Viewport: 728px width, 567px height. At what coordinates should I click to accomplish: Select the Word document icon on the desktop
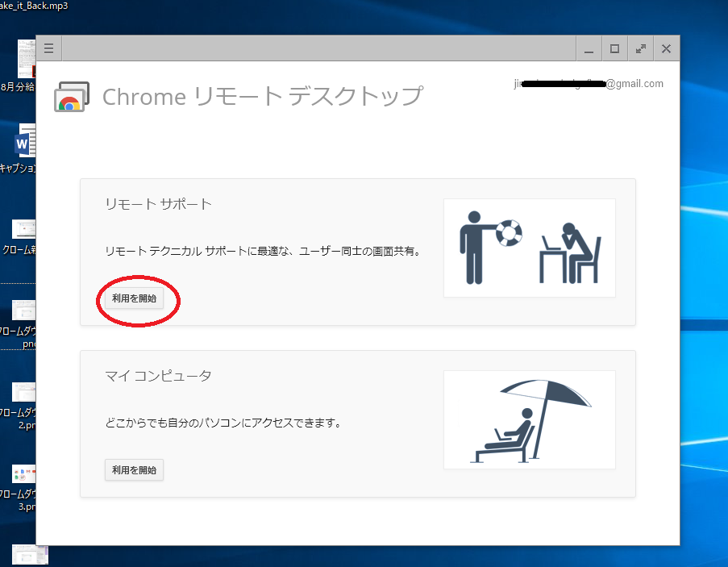click(24, 140)
